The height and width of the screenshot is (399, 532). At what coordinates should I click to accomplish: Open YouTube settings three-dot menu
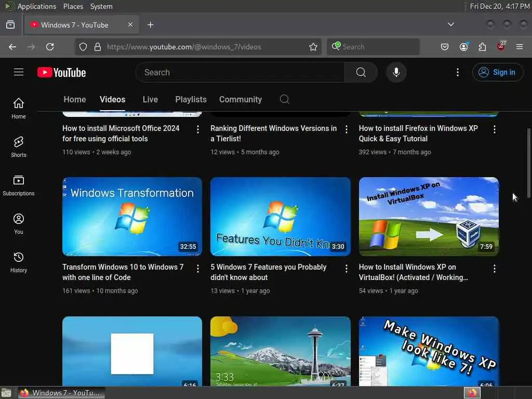pos(457,72)
